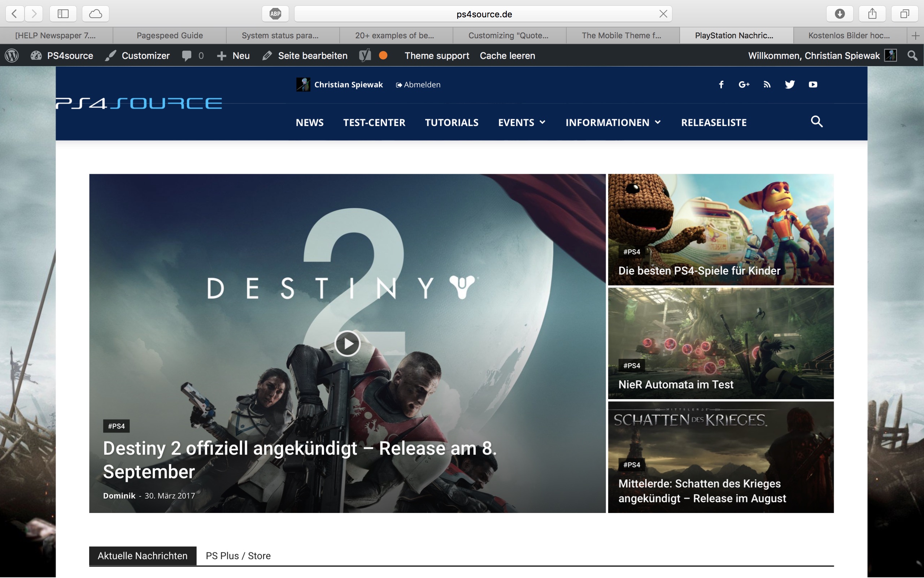Select Cache leeren
The height and width of the screenshot is (578, 924).
(x=507, y=56)
